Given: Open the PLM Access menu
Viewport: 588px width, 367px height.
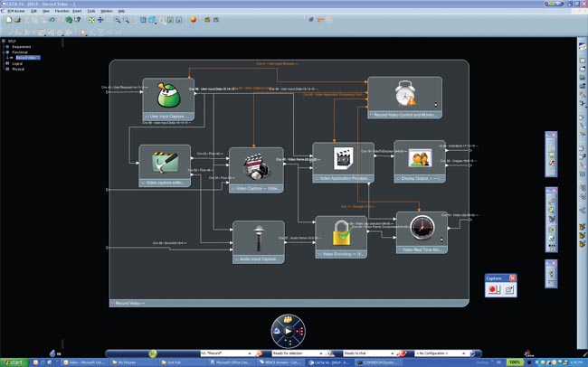Looking at the screenshot, I should 16,11.
